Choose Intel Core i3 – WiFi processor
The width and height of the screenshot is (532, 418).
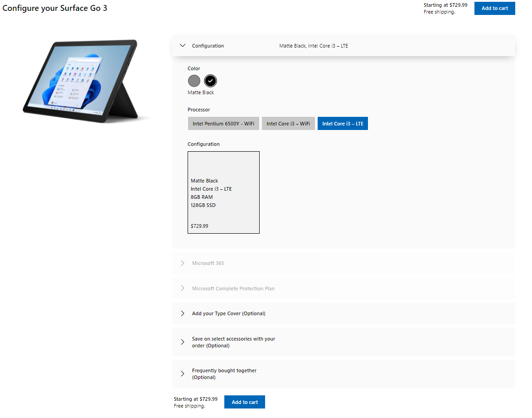(x=288, y=124)
